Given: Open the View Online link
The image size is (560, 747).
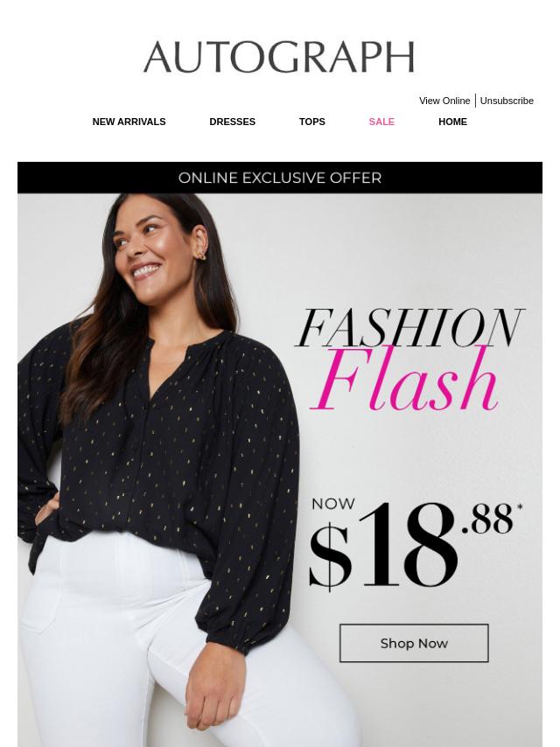Looking at the screenshot, I should tap(444, 101).
